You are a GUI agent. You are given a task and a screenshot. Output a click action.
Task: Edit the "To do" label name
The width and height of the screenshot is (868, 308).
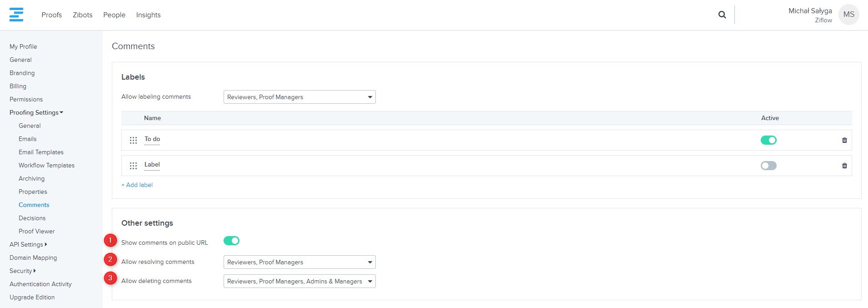coord(152,139)
